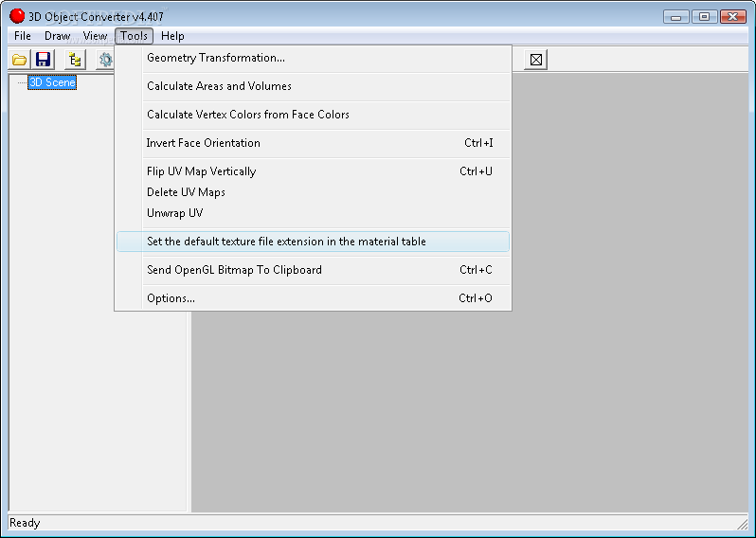Minimize the 3D Object Converter window

(676, 17)
